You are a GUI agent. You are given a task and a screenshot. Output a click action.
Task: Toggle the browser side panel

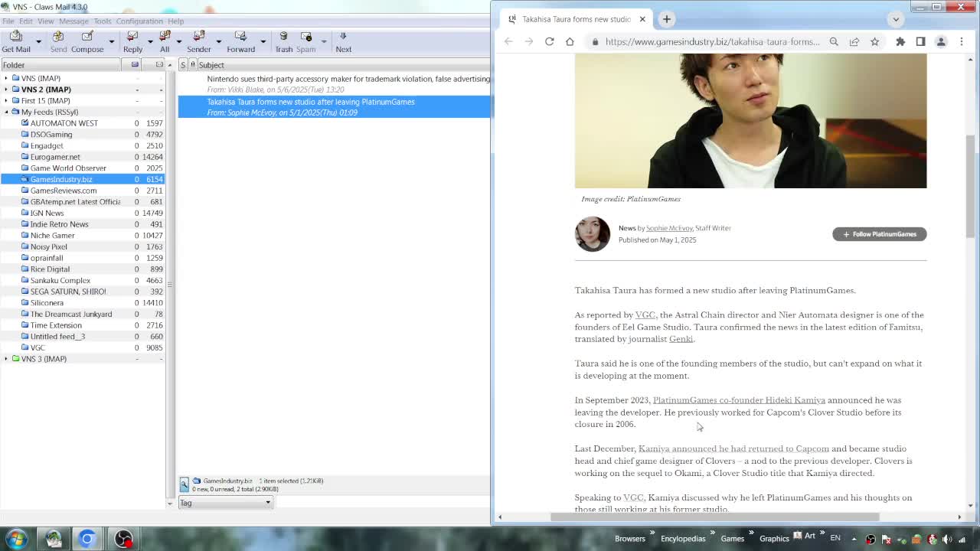pos(920,41)
